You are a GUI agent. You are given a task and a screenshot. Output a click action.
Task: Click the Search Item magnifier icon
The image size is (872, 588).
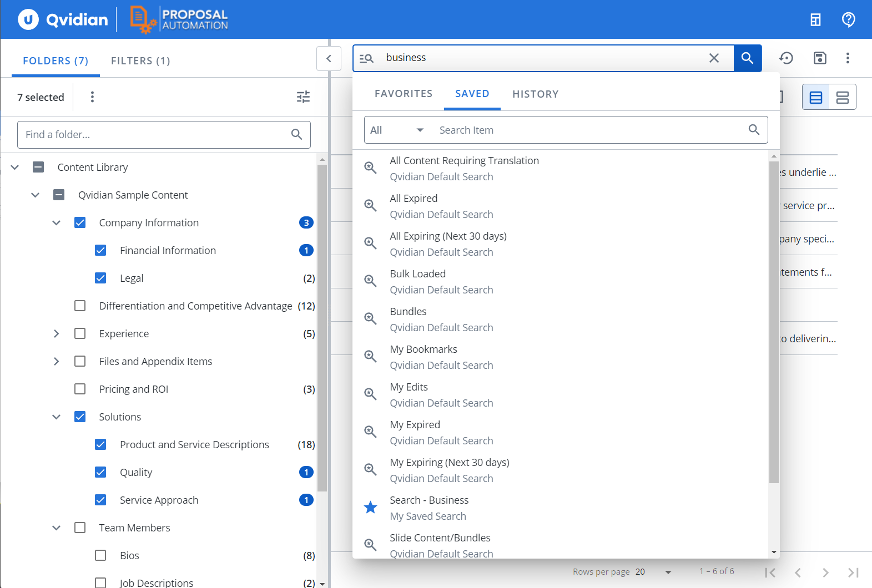754,130
